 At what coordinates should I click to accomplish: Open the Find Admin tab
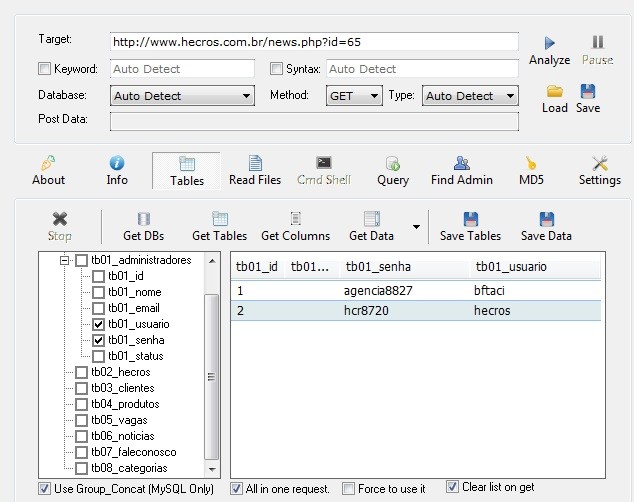pyautogui.click(x=462, y=171)
